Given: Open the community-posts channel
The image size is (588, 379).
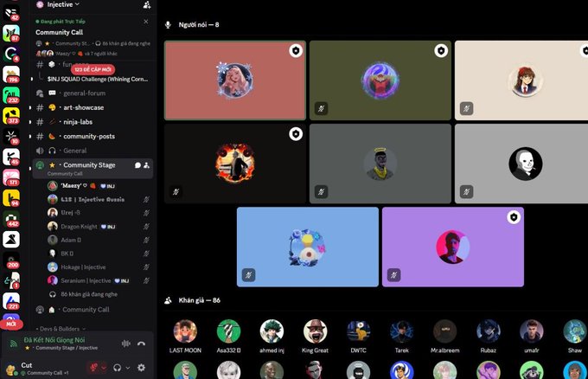Looking at the screenshot, I should pyautogui.click(x=93, y=136).
